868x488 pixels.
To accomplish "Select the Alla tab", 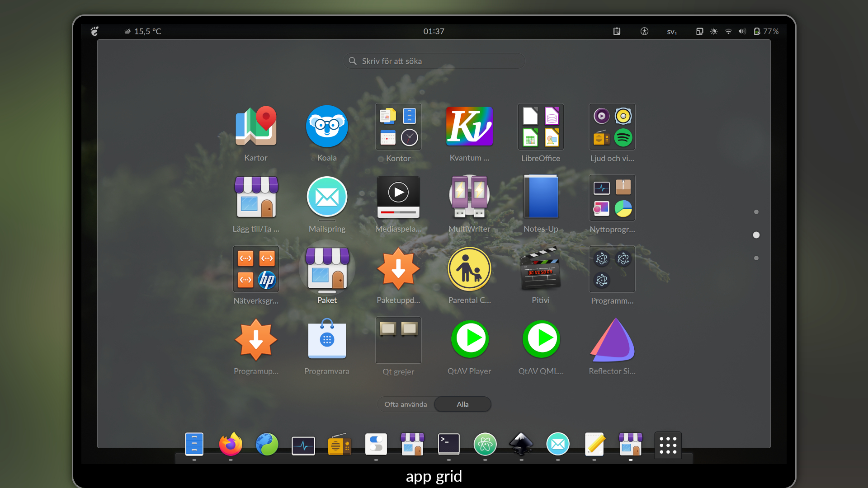I will (462, 404).
